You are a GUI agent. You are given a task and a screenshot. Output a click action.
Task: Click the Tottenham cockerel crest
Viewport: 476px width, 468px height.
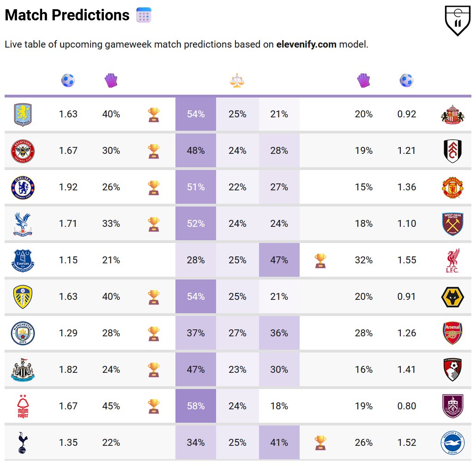coord(23,443)
